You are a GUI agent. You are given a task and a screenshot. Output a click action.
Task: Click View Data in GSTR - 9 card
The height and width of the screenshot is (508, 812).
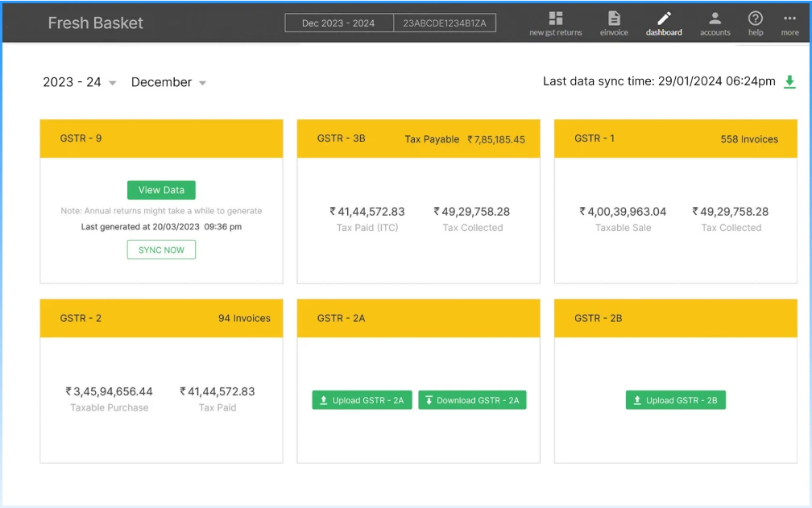click(x=161, y=190)
